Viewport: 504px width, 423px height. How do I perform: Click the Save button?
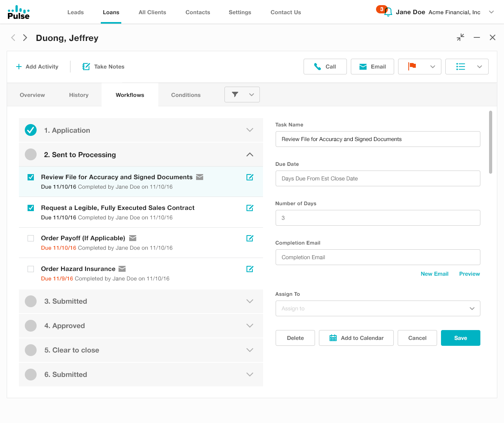460,338
